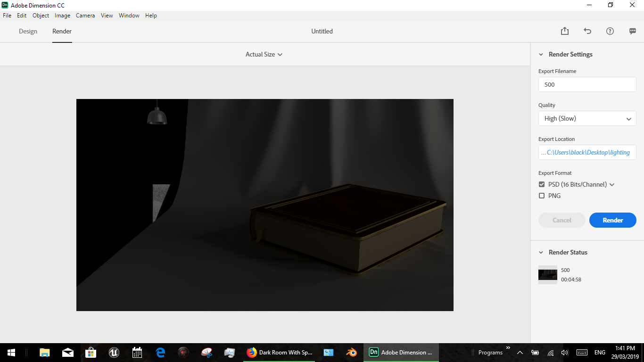Open the Image menu

[62, 16]
